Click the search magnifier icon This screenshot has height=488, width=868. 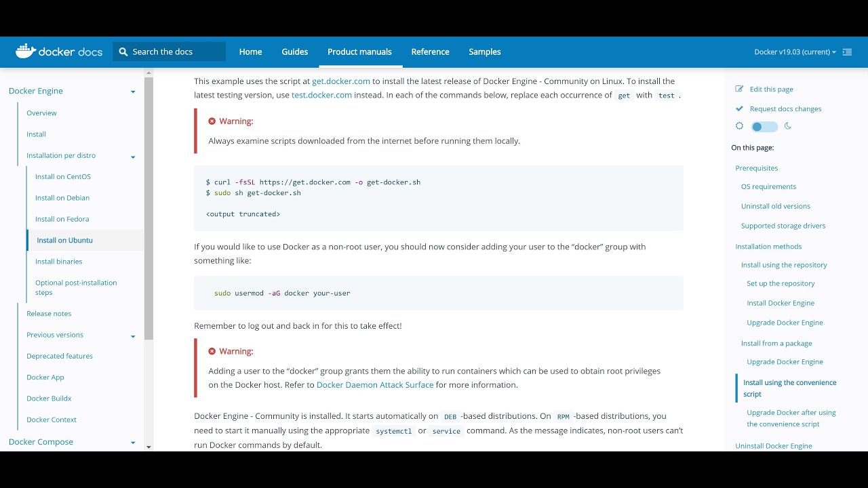click(x=123, y=52)
